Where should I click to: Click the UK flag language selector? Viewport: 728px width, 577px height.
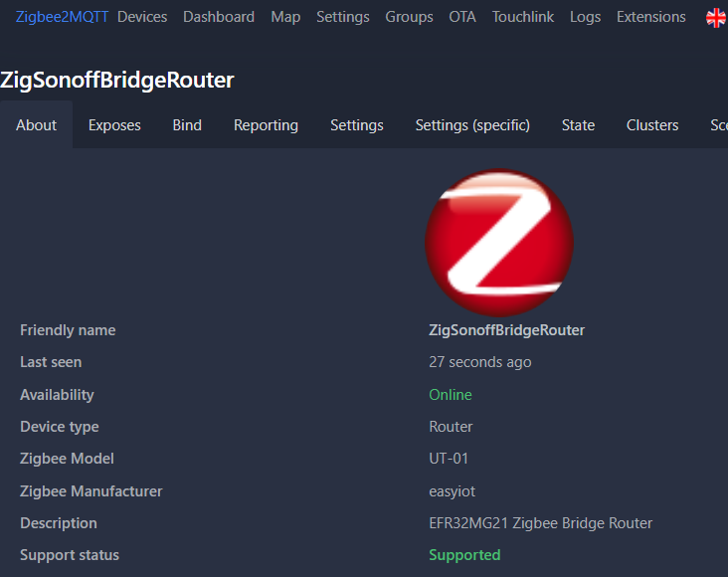click(x=715, y=18)
